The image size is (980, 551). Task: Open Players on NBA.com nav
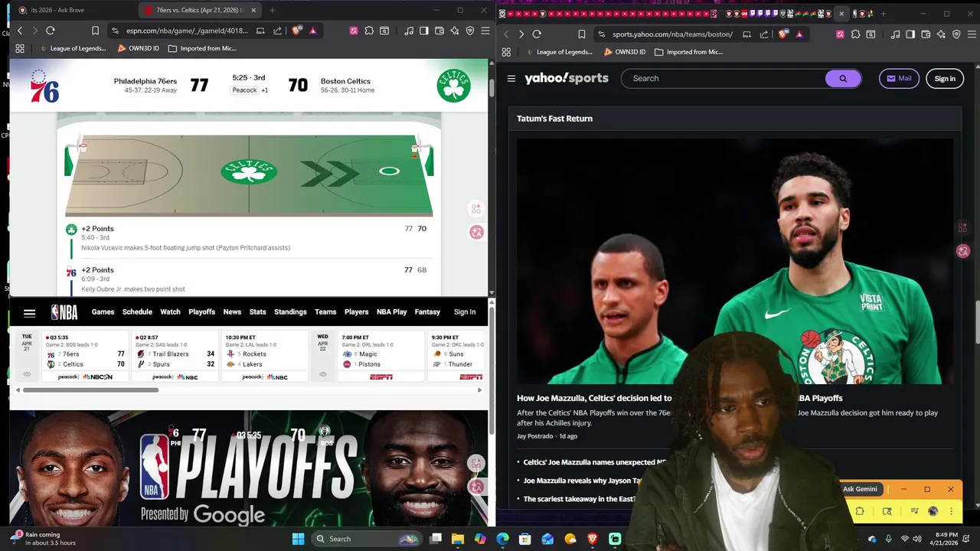[356, 311]
